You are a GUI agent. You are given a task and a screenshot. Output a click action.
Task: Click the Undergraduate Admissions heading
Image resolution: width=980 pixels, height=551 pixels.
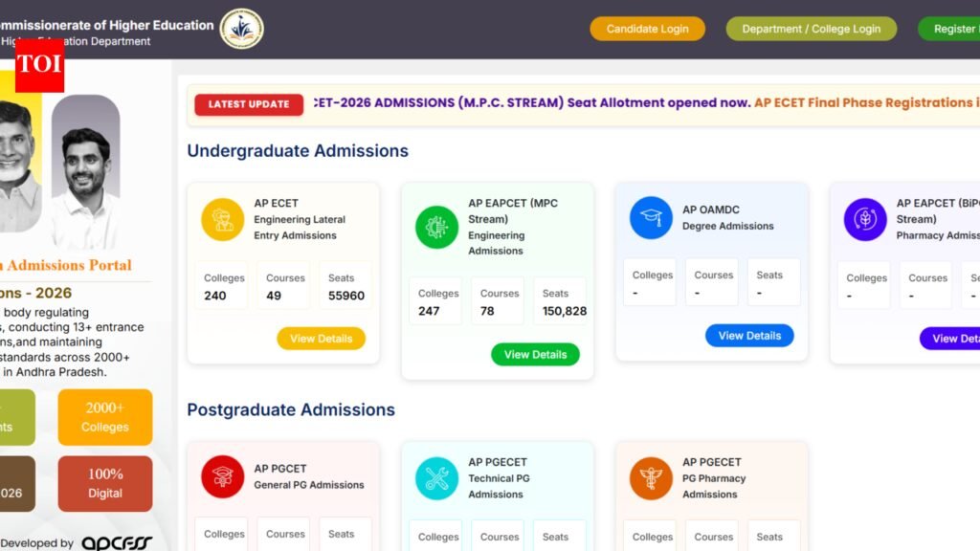(298, 150)
